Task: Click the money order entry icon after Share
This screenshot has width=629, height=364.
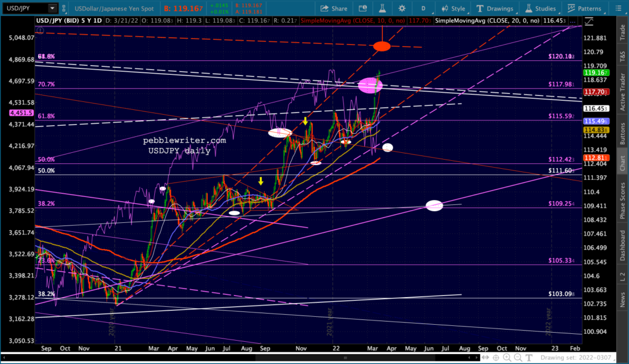Action: coord(362,9)
